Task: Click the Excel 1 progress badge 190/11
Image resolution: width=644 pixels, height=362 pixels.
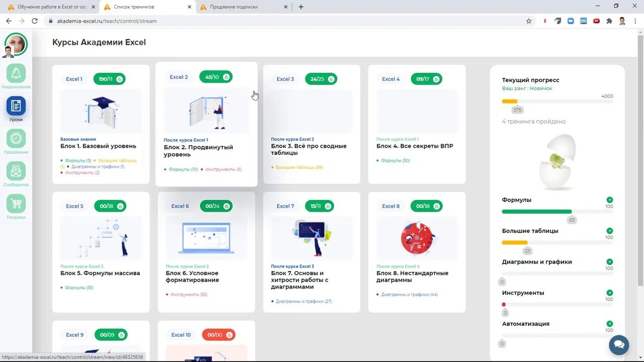Action: tap(109, 79)
